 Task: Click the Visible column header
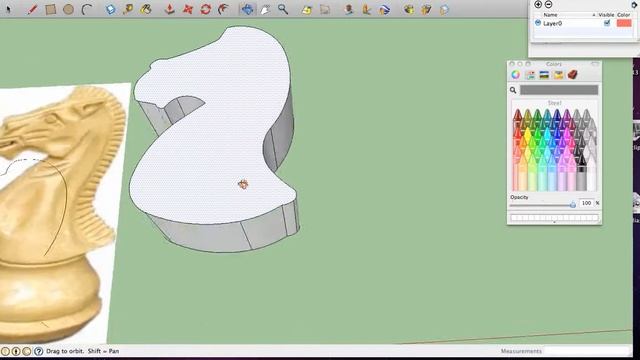click(x=606, y=15)
